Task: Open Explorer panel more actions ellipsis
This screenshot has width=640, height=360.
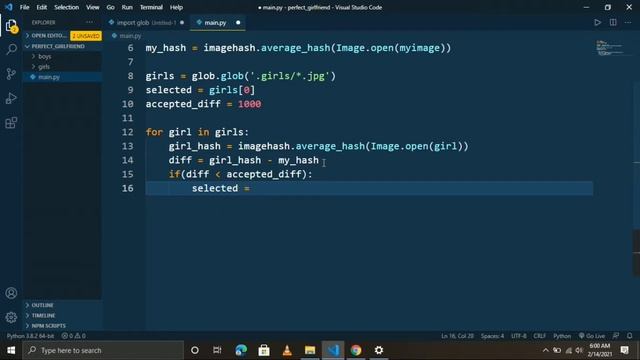Action: click(89, 22)
